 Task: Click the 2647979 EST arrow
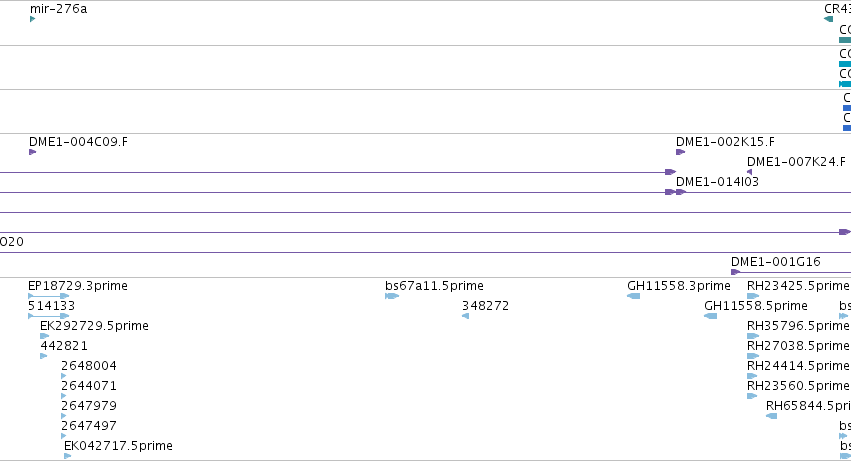click(64, 416)
